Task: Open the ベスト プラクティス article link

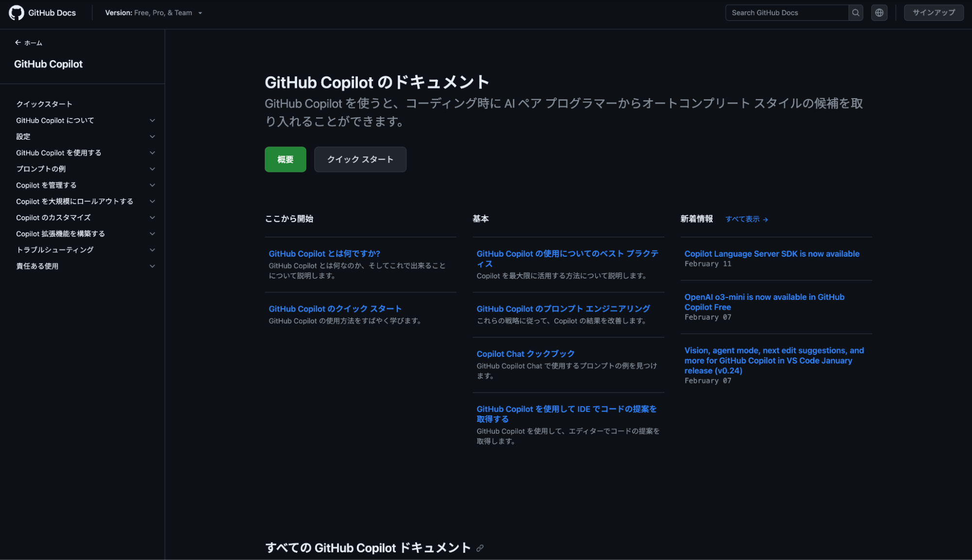Action: point(567,259)
